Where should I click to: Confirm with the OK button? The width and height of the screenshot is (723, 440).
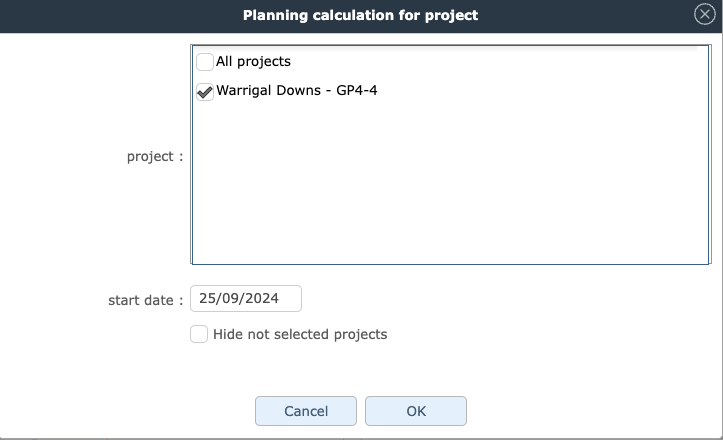pyautogui.click(x=415, y=411)
